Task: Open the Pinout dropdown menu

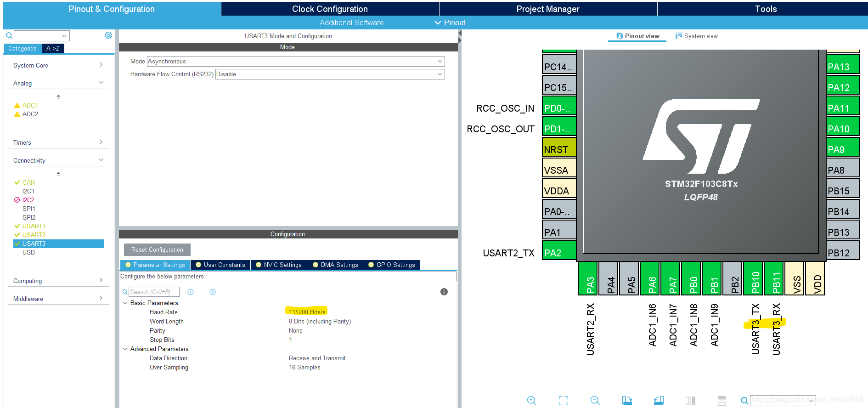Action: [x=450, y=23]
